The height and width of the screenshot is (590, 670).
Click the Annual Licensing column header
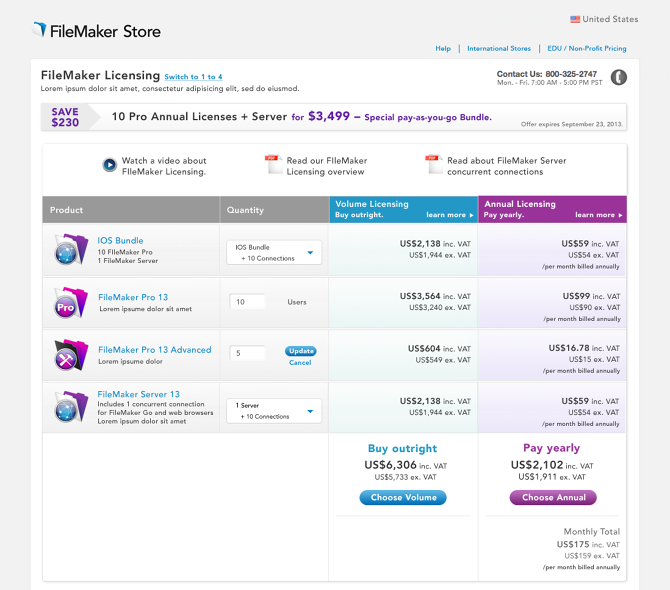click(552, 209)
